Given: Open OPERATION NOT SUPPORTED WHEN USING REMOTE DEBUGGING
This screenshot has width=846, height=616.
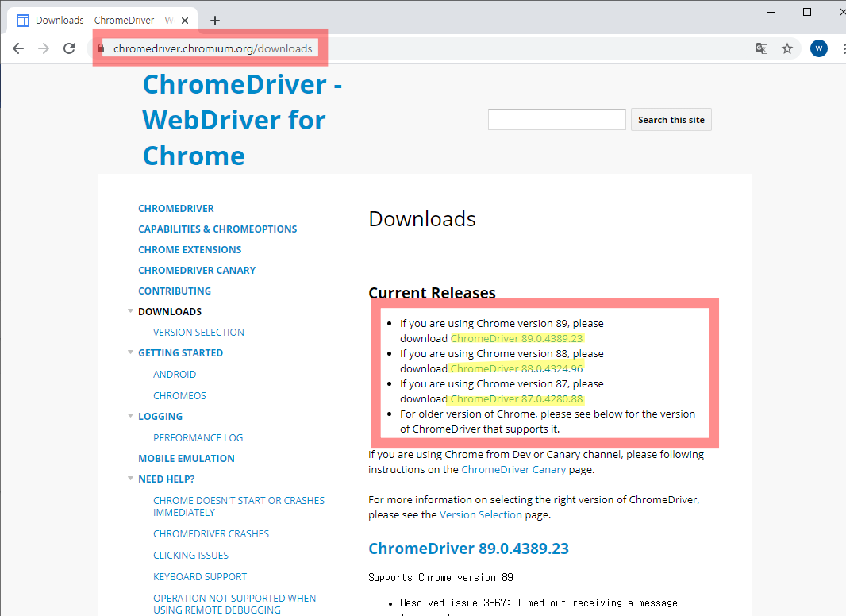Looking at the screenshot, I should 235,604.
